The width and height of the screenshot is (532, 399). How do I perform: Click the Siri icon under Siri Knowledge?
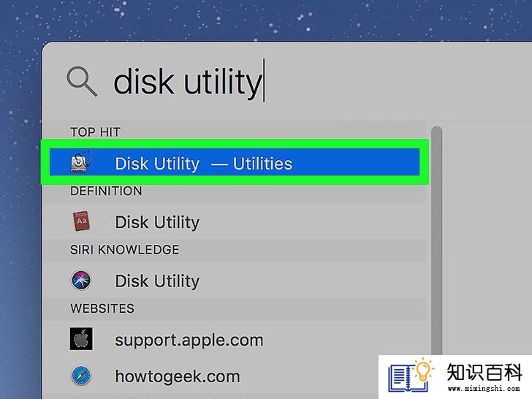click(81, 281)
